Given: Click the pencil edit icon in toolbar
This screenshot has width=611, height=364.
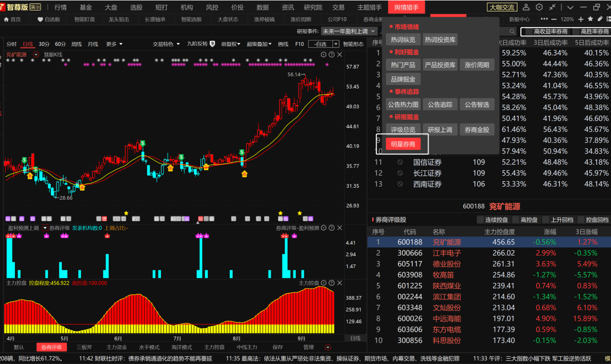Looking at the screenshot, I should 600,19.
